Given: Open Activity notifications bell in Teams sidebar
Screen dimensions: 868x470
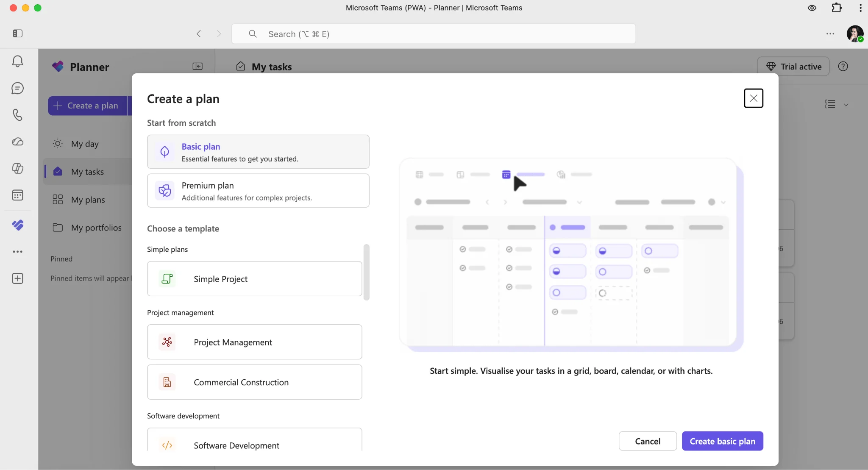Looking at the screenshot, I should click(x=17, y=61).
